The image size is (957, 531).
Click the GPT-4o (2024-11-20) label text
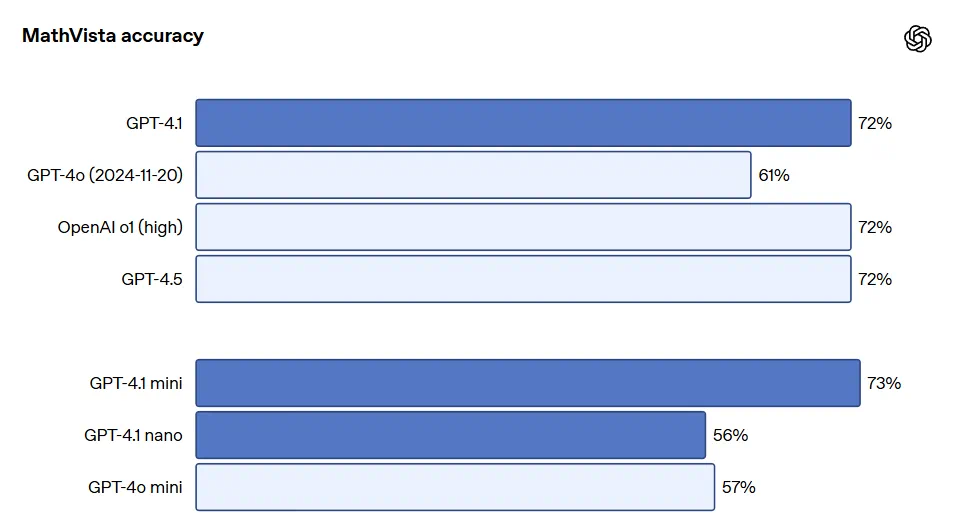click(x=105, y=175)
